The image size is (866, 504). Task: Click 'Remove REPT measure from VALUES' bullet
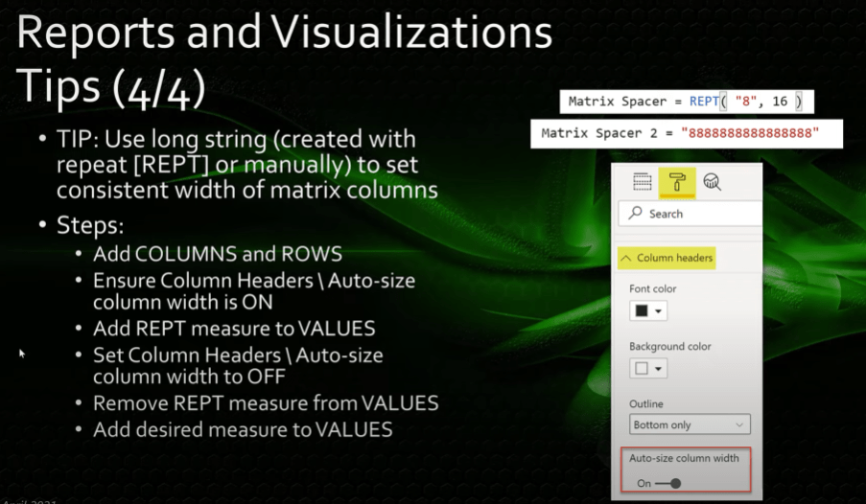(x=266, y=403)
